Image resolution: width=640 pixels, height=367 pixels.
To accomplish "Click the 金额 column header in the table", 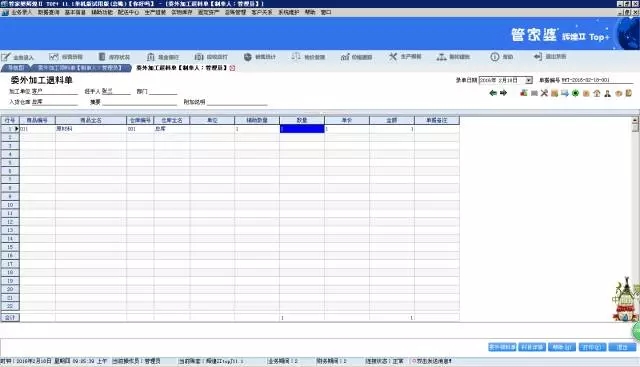I will pos(391,120).
